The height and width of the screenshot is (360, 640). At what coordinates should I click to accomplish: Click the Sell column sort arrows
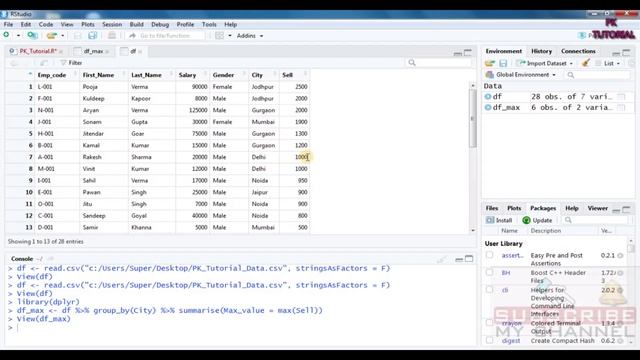click(305, 75)
